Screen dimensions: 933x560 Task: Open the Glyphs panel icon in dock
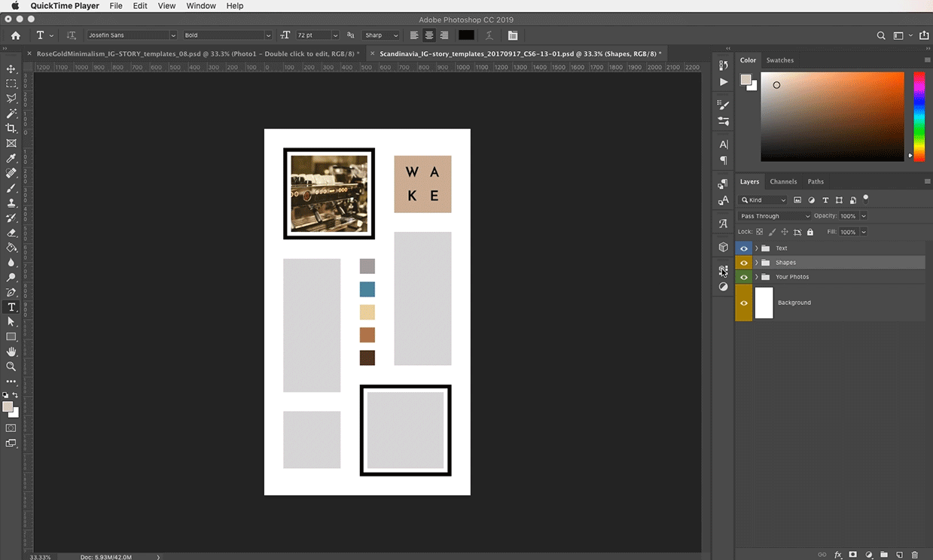click(x=724, y=224)
